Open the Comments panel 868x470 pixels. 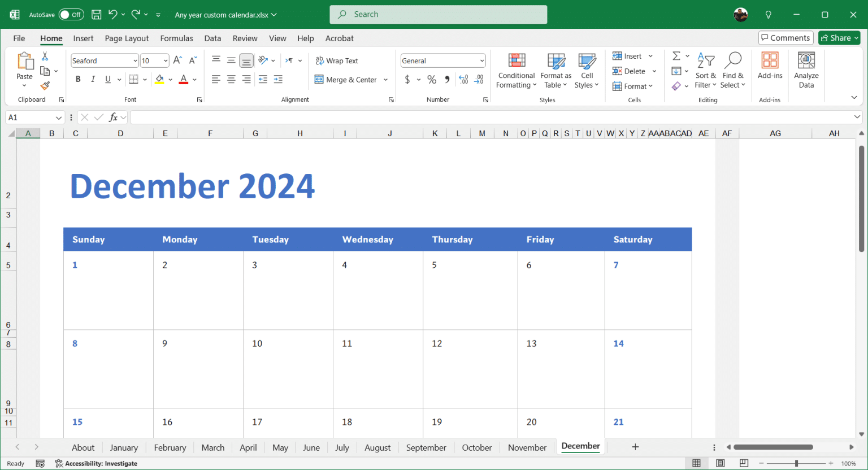[x=785, y=37]
